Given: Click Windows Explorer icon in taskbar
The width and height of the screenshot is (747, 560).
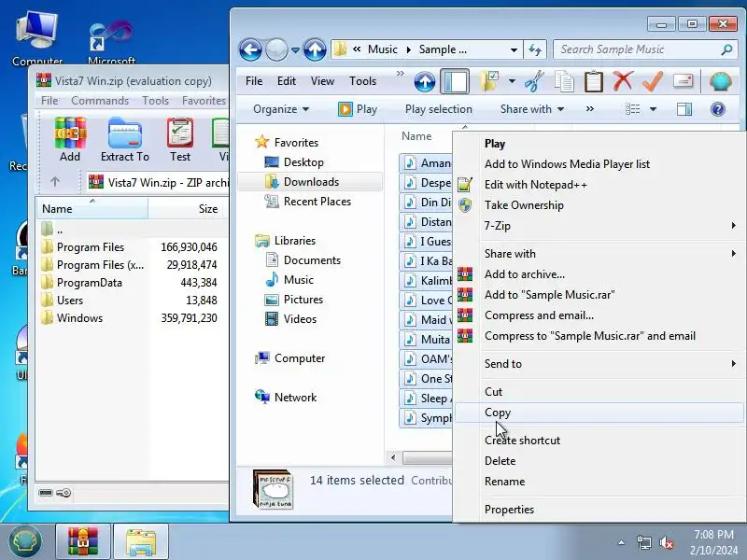Looking at the screenshot, I should (x=141, y=541).
